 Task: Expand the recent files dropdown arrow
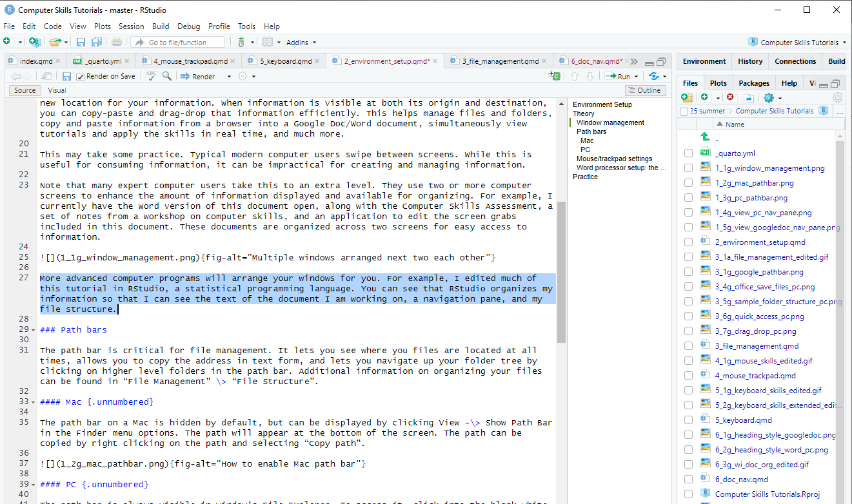pyautogui.click(x=66, y=43)
